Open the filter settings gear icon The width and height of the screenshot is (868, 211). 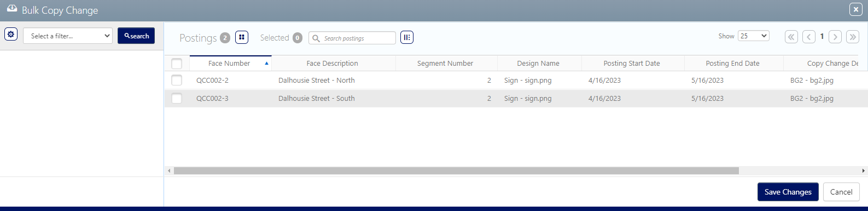(x=11, y=34)
